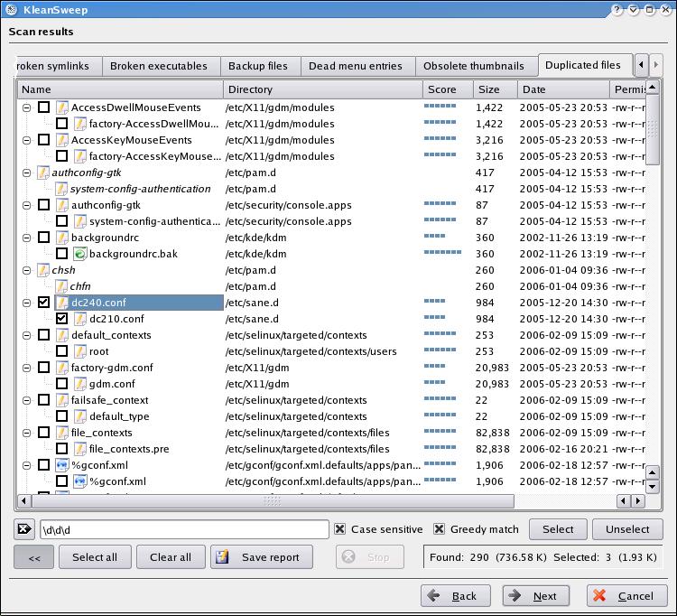Viewport: 677px width, 616px height.
Task: Collapse the factory-gdm.conf group
Action: [27, 368]
